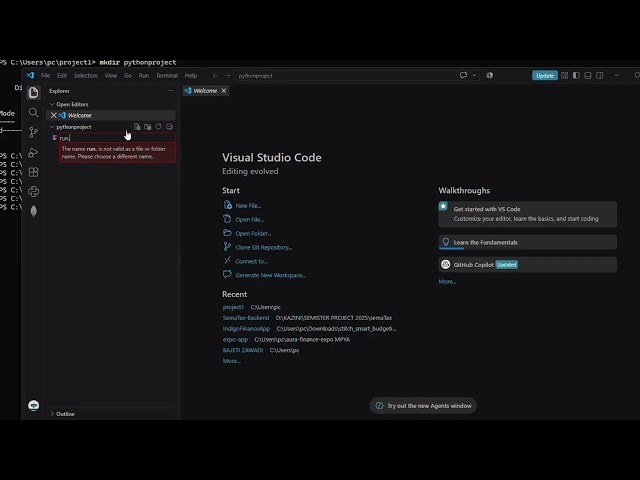
Task: Click the Customize Layout icon
Action: [x=564, y=76]
